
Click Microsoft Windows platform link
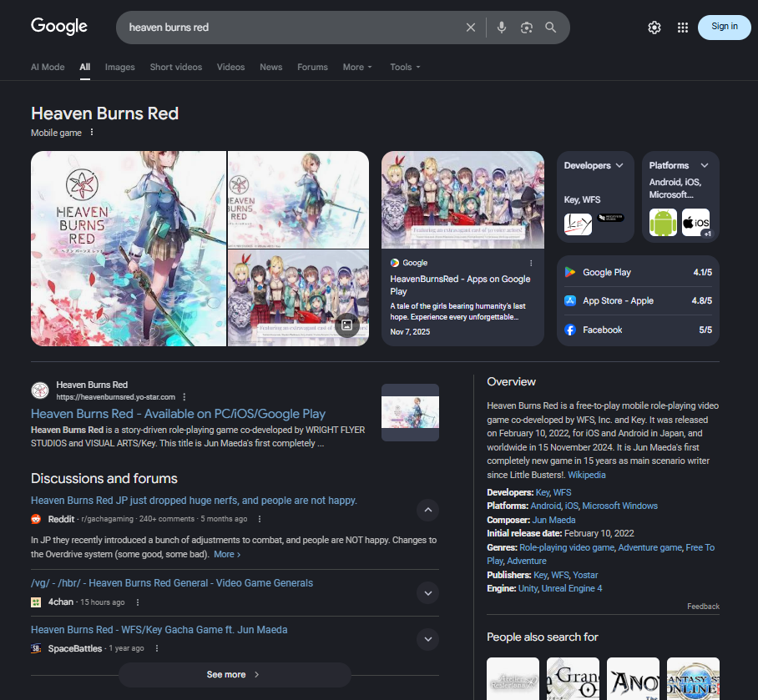coord(619,506)
